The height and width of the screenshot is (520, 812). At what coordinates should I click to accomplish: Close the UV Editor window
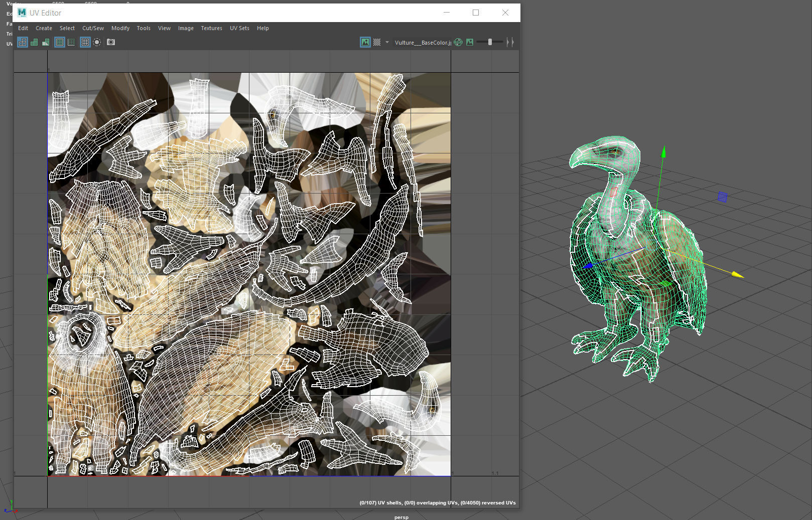point(505,13)
